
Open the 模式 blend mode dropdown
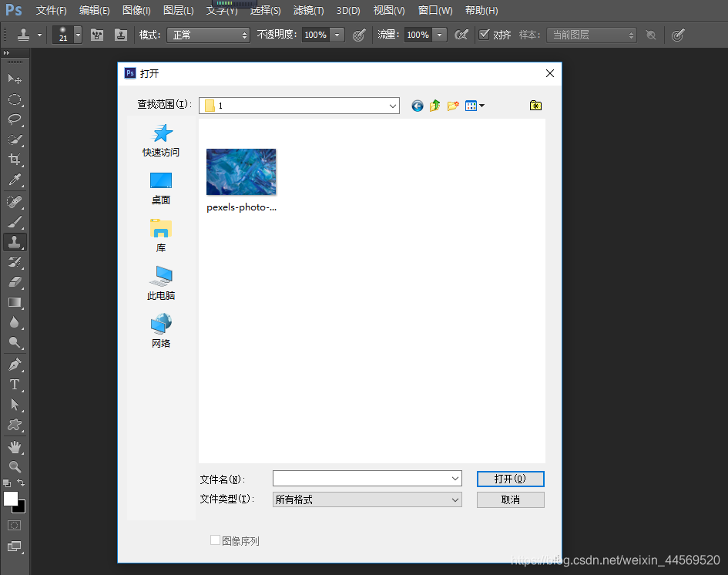[x=209, y=35]
